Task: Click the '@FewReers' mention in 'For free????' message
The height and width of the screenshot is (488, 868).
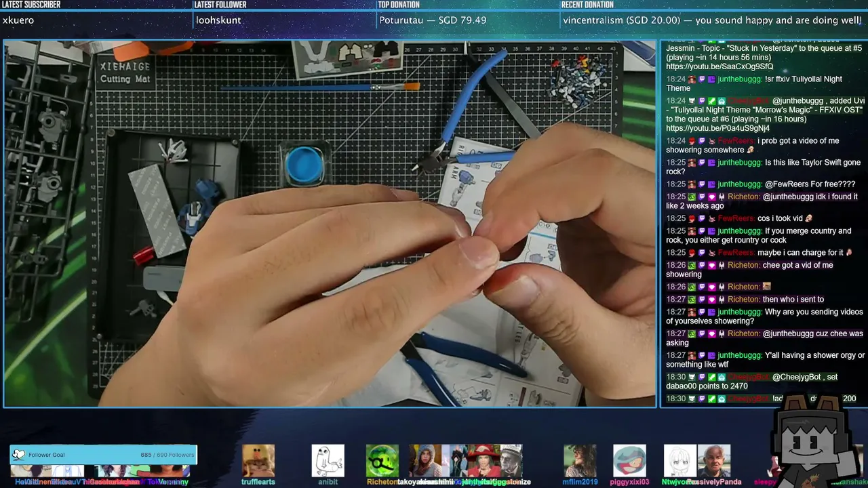Action: (787, 184)
